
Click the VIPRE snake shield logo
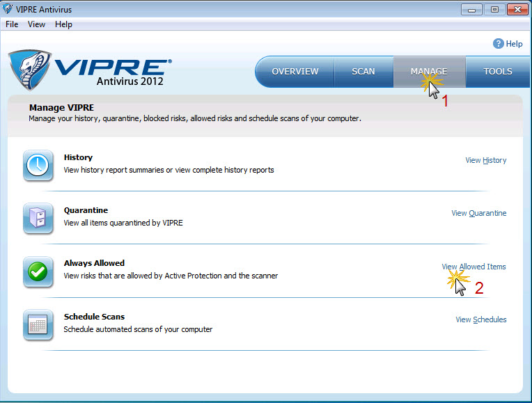click(x=30, y=70)
